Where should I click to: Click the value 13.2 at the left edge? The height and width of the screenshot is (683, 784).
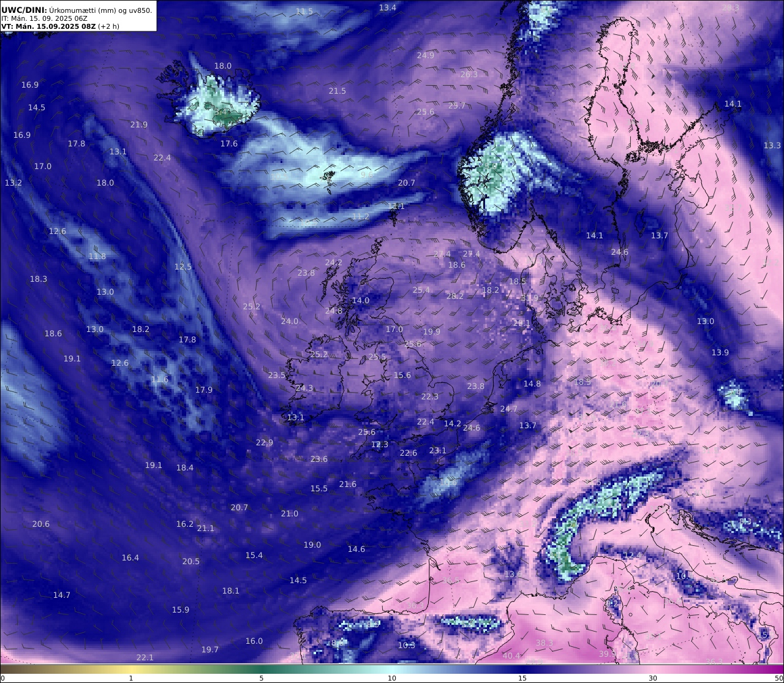13,183
